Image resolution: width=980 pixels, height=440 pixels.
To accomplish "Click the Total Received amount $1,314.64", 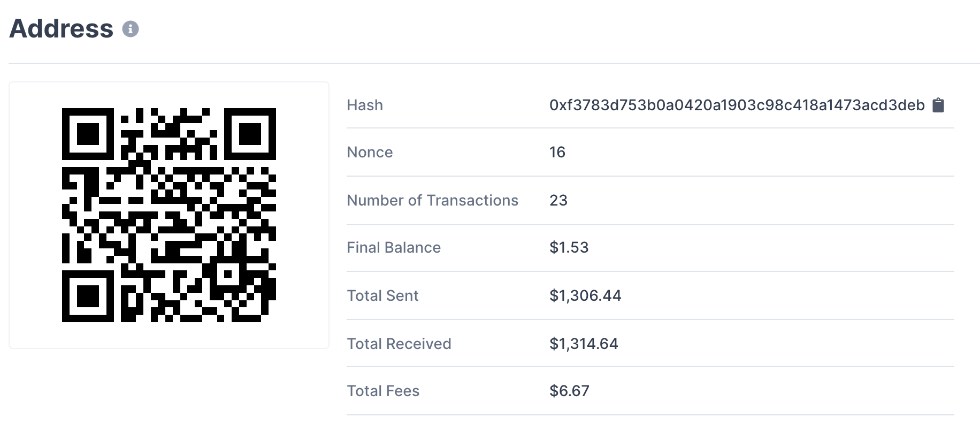I will click(x=584, y=344).
